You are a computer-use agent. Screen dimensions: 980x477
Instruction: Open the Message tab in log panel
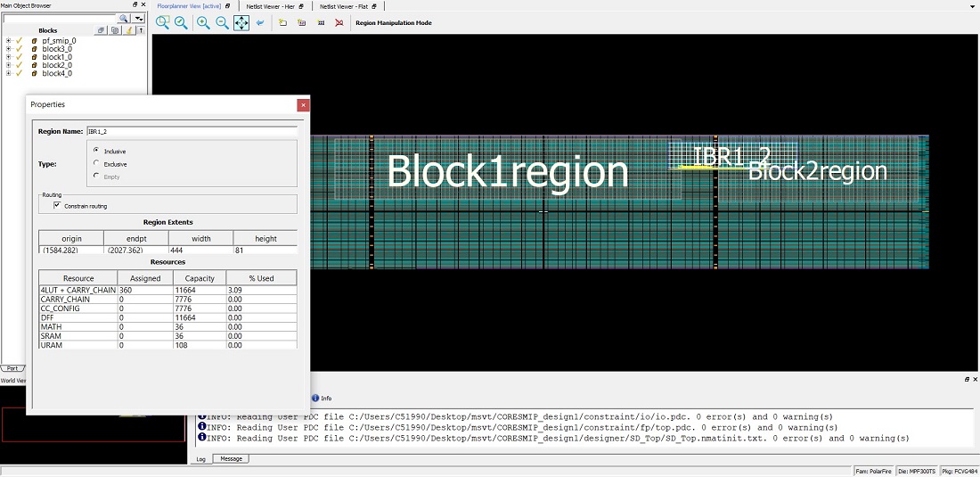click(x=231, y=459)
